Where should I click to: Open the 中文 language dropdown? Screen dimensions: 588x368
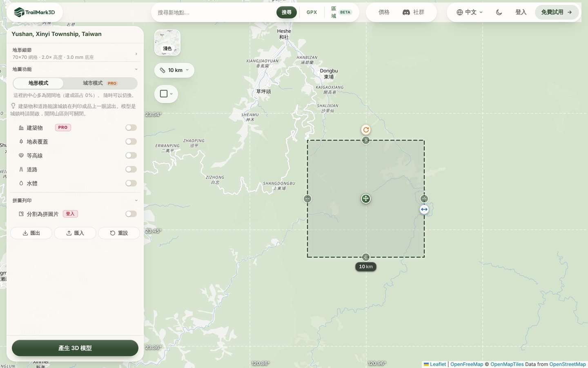click(x=470, y=12)
